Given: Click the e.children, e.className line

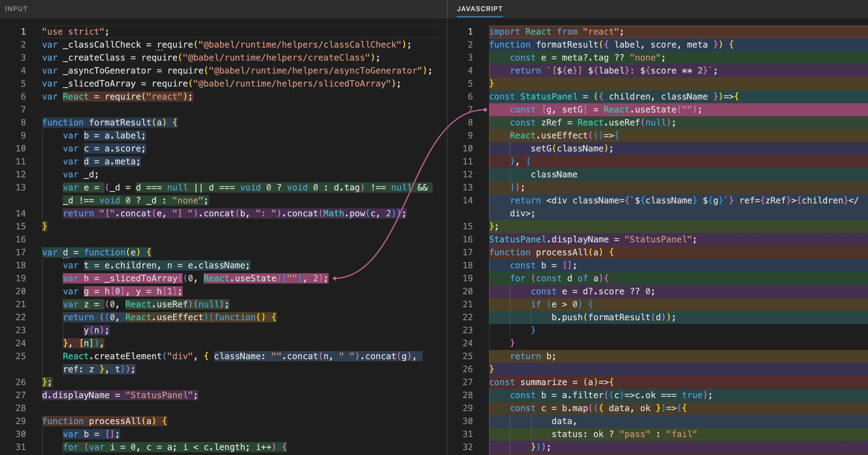Looking at the screenshot, I should [x=156, y=265].
